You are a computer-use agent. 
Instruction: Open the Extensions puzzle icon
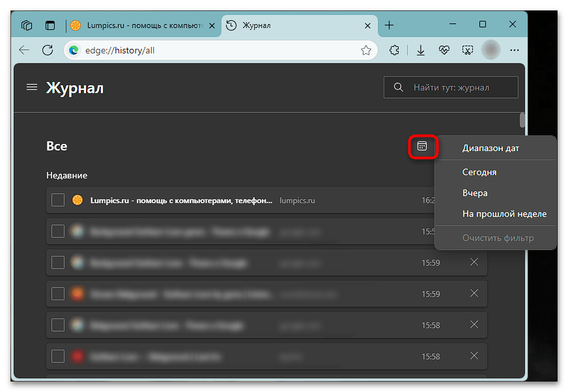tap(394, 50)
